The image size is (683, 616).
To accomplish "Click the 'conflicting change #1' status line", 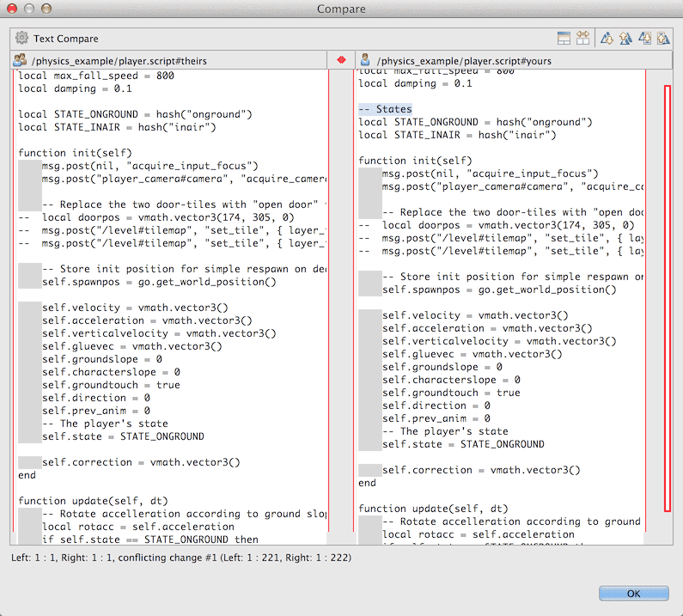I will pyautogui.click(x=181, y=558).
